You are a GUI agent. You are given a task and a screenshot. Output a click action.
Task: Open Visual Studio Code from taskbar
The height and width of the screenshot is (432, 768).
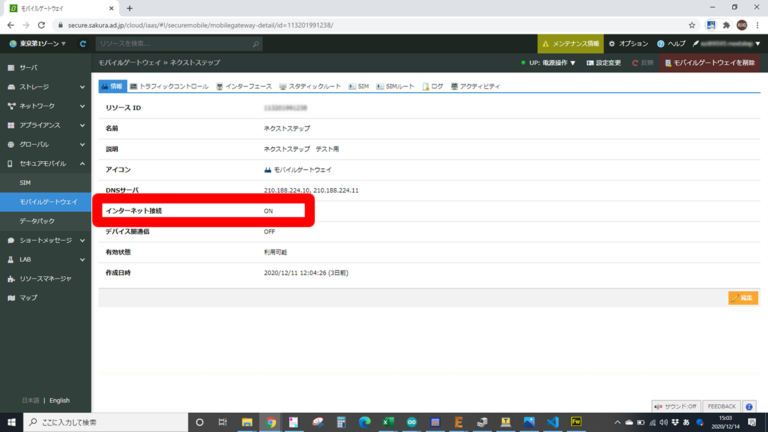[x=552, y=422]
